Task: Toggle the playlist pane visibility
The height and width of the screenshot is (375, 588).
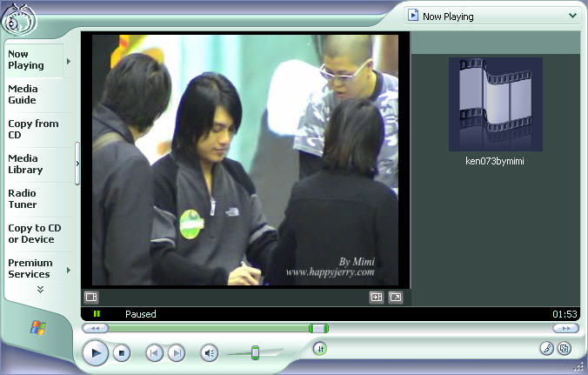Action: tap(377, 298)
